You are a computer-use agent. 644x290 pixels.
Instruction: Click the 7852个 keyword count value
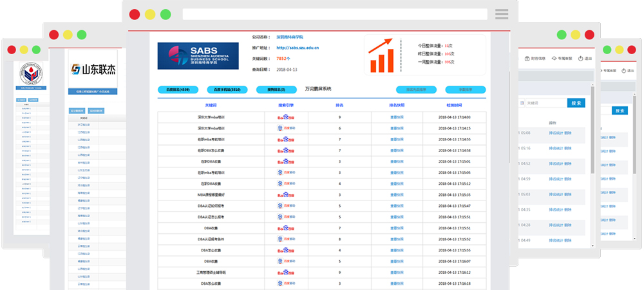(283, 59)
